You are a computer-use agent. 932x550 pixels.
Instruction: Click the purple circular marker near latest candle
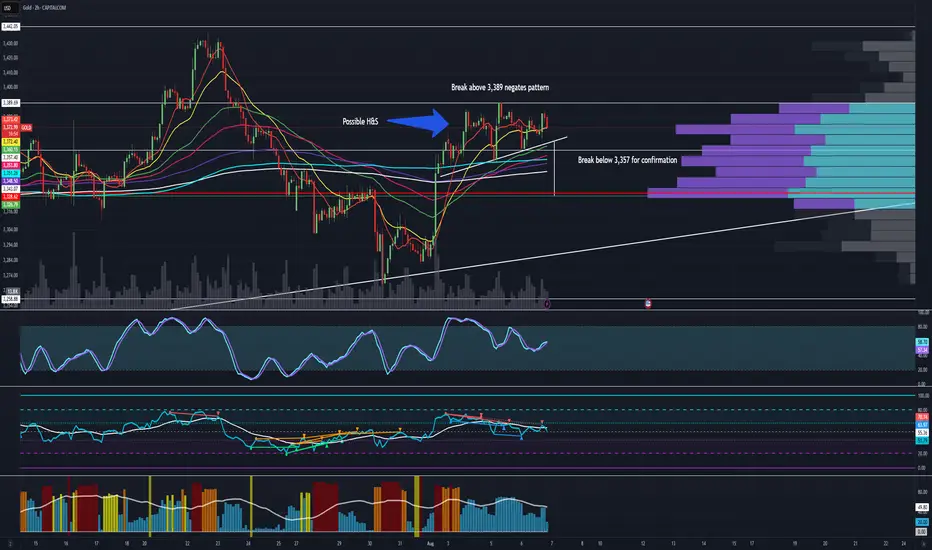(547, 304)
